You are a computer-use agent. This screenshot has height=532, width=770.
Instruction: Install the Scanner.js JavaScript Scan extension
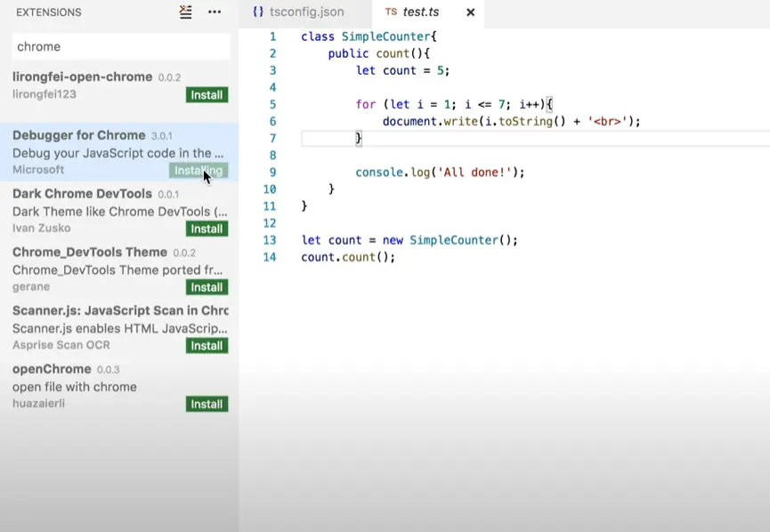pyautogui.click(x=207, y=345)
